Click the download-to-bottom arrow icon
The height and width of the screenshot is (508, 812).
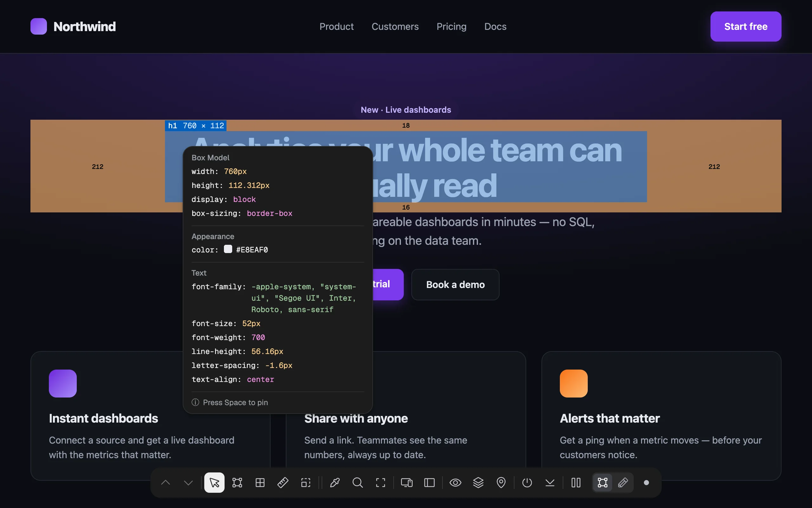(x=550, y=483)
